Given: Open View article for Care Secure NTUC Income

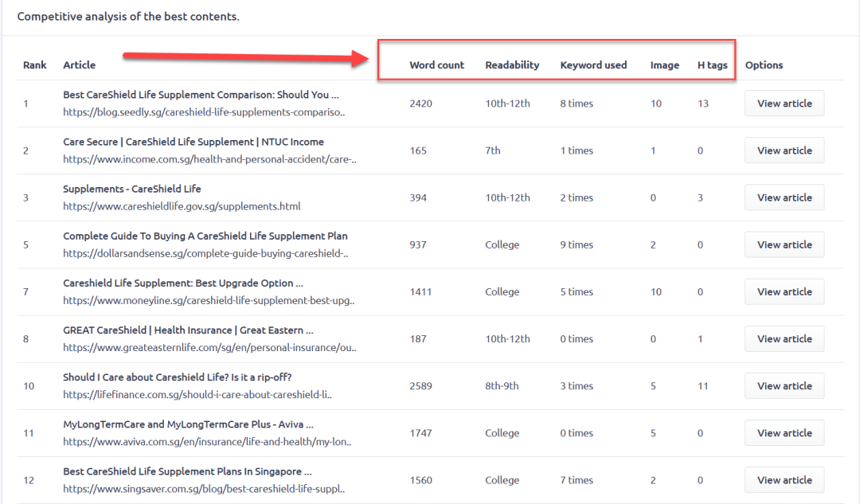Looking at the screenshot, I should (x=784, y=150).
